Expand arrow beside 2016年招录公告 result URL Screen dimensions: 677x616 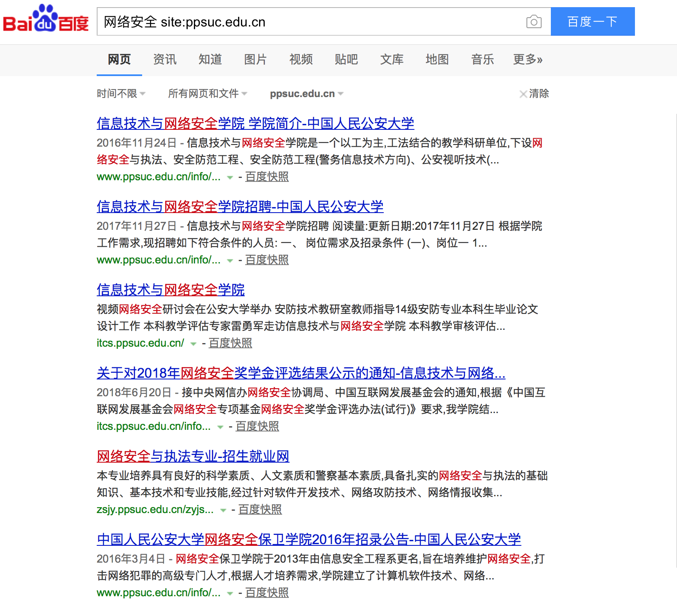230,594
